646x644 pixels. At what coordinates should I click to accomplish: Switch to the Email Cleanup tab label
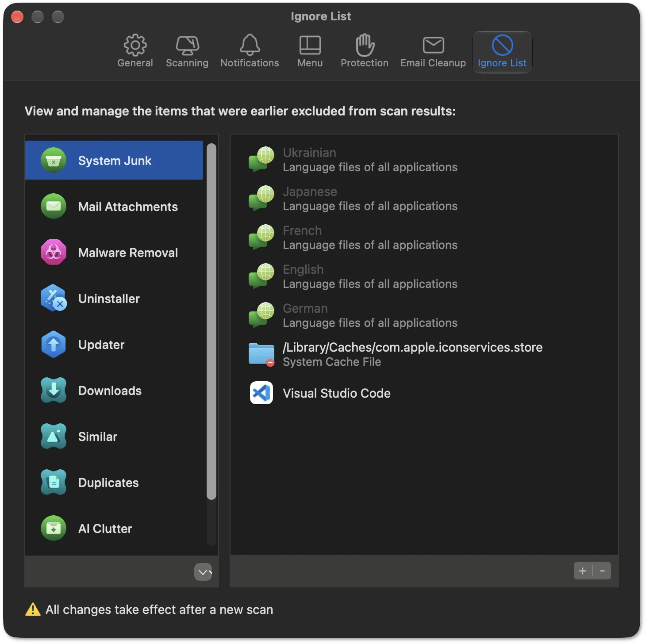coord(433,63)
